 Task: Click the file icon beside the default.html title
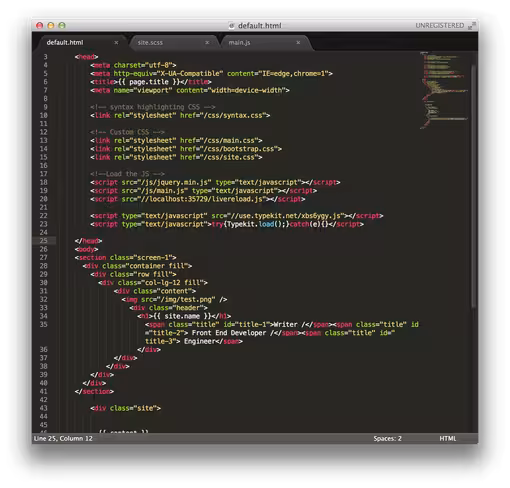pos(231,26)
